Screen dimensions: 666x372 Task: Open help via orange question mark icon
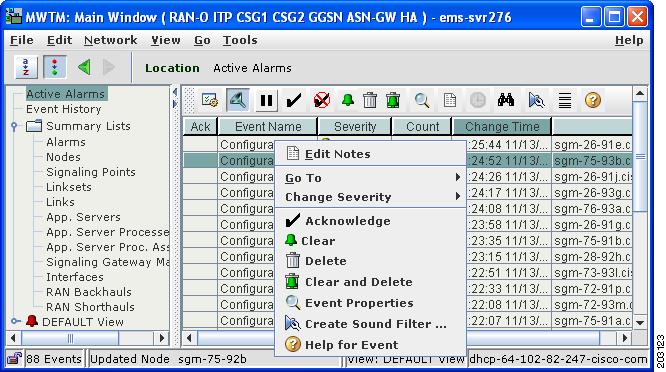pos(593,101)
